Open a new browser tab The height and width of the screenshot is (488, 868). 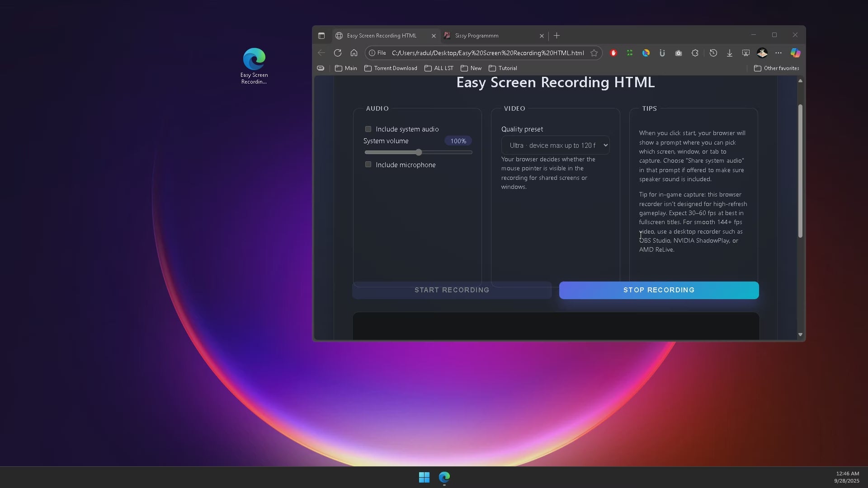557,36
